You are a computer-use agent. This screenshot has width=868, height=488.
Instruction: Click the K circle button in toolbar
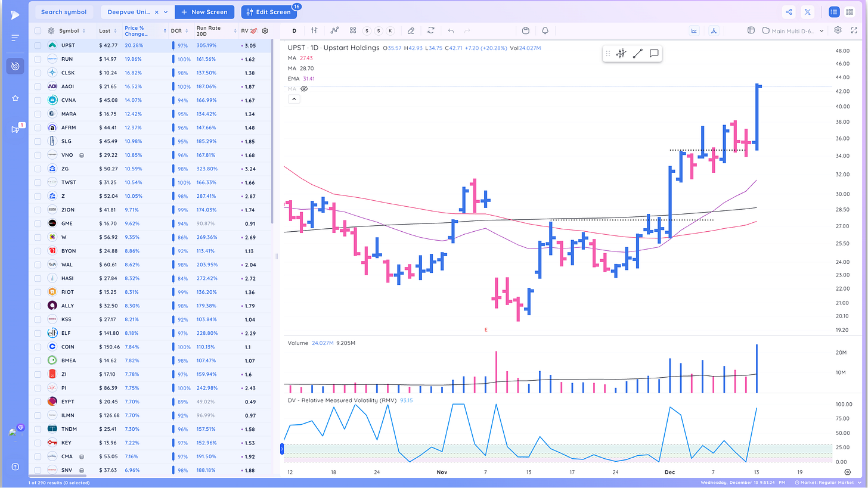click(x=390, y=30)
